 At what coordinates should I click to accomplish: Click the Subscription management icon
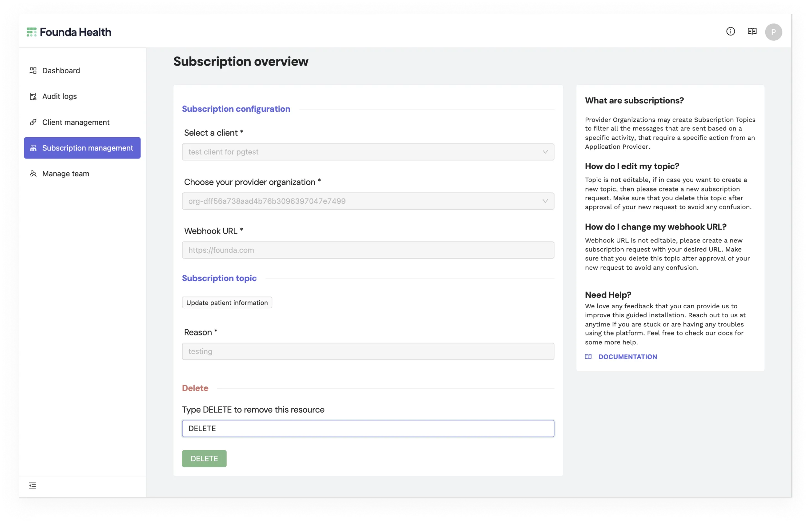33,148
